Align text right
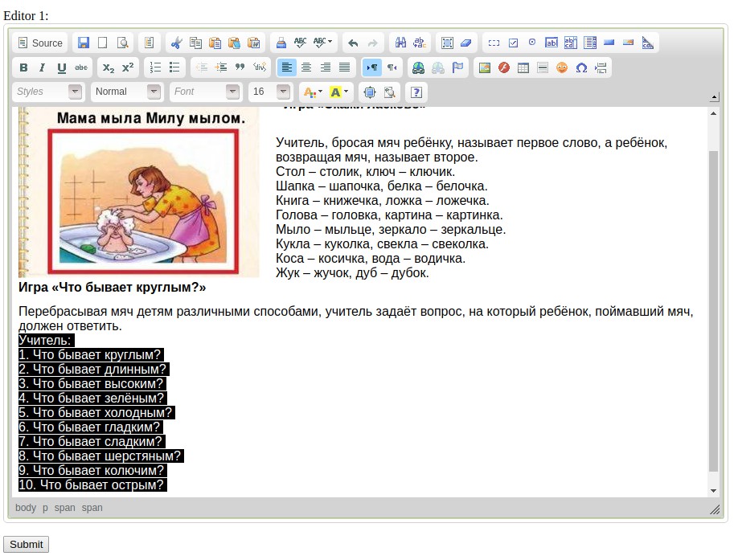The height and width of the screenshot is (560, 734). click(x=326, y=67)
